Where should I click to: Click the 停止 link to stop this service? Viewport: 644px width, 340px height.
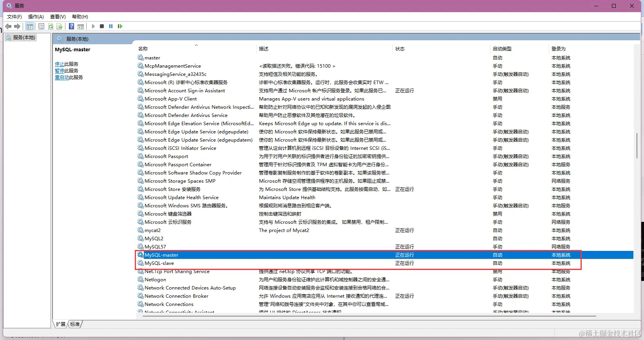click(60, 64)
